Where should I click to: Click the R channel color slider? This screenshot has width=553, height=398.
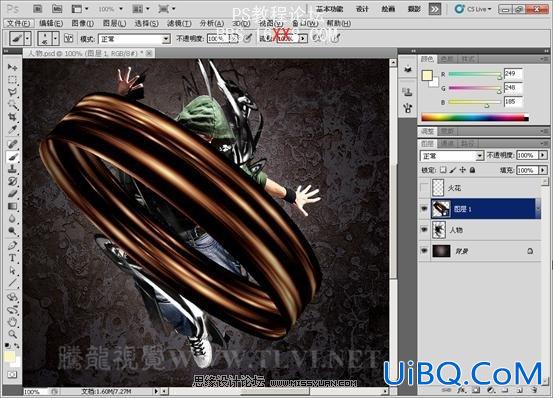point(475,74)
